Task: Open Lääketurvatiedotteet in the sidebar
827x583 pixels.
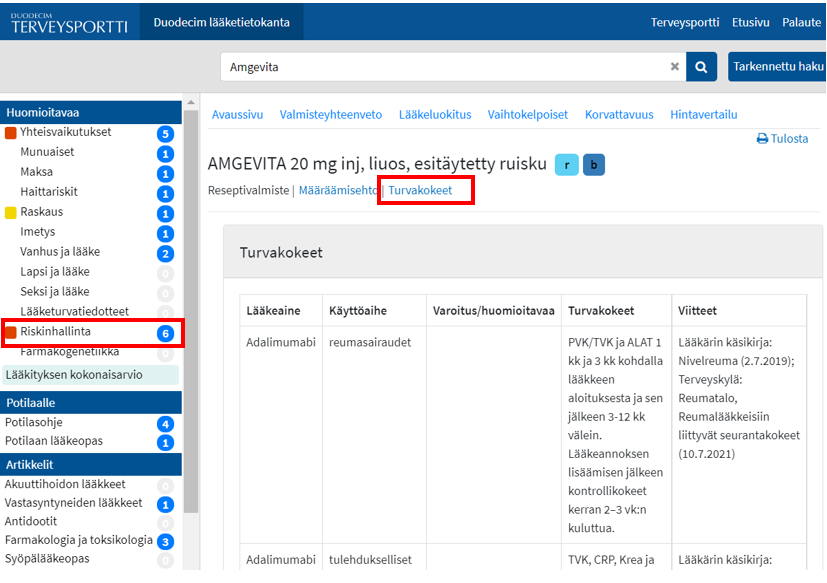Action: click(x=74, y=311)
